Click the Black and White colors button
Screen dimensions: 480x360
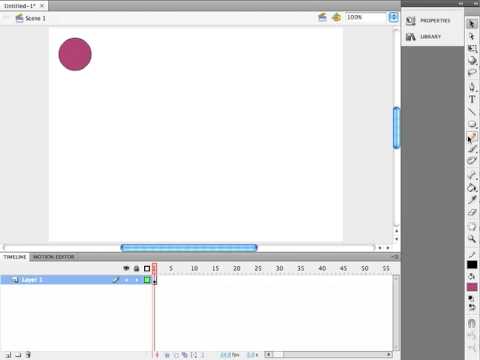click(x=471, y=298)
